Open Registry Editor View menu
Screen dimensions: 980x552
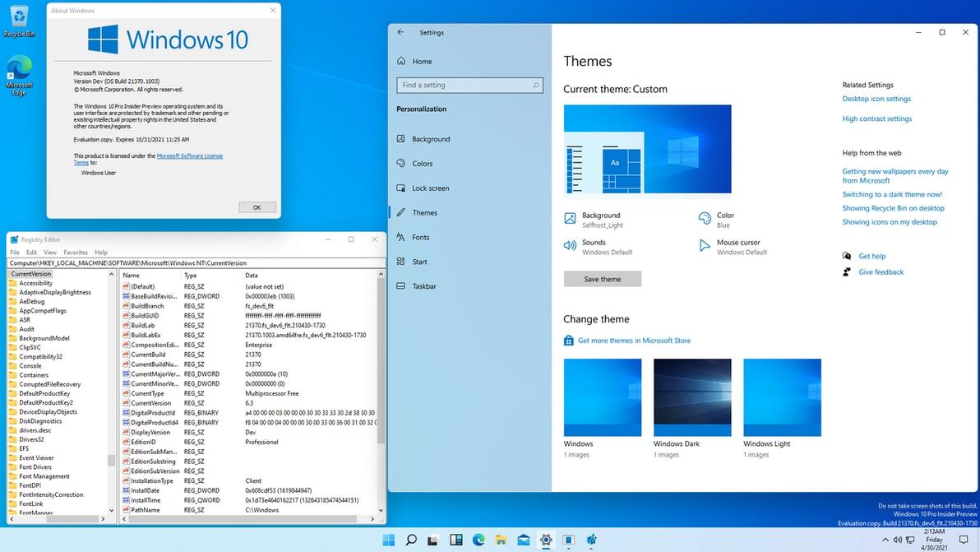[50, 253]
